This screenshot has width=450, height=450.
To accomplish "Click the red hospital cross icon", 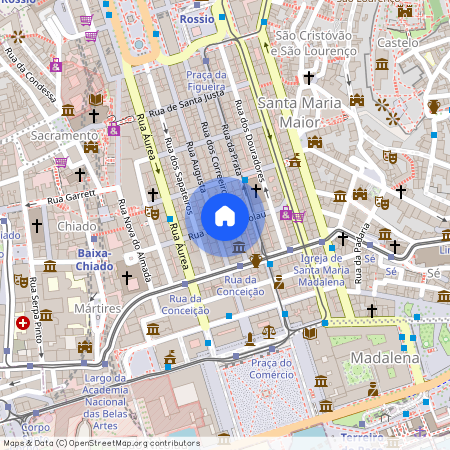I will pos(23,323).
